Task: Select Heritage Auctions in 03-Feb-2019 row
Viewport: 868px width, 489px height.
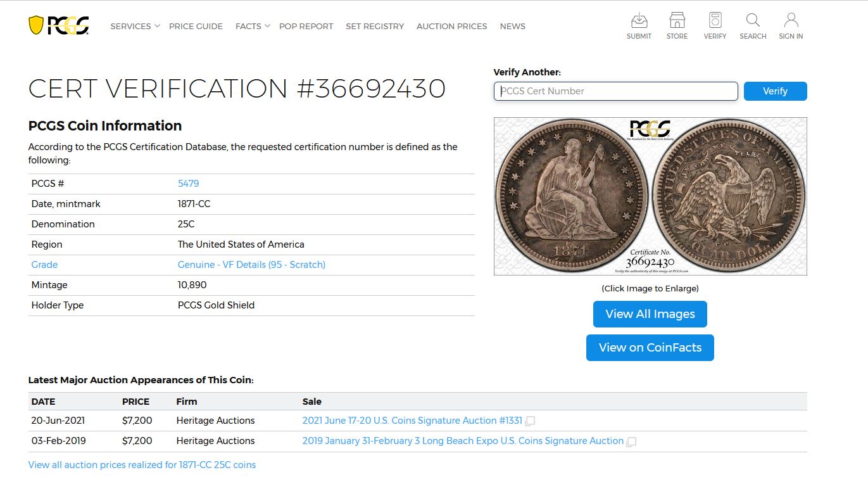Action: click(215, 441)
